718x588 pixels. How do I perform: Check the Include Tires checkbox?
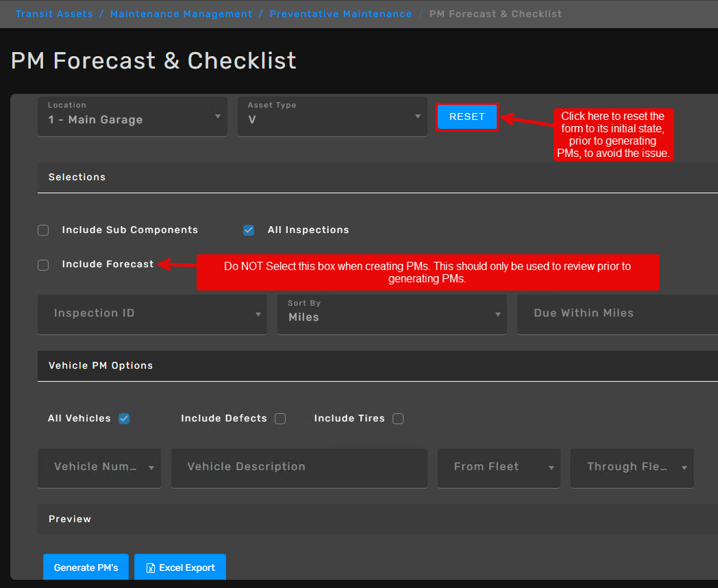point(398,419)
